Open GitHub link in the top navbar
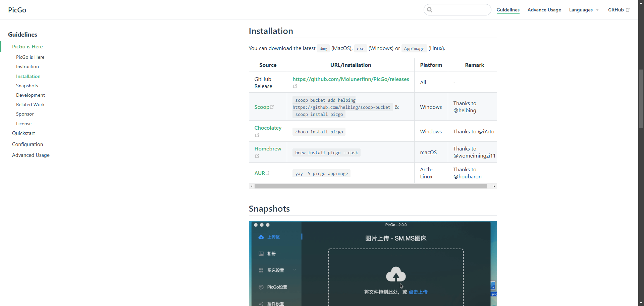Viewport: 644px width, 306px height. (619, 10)
